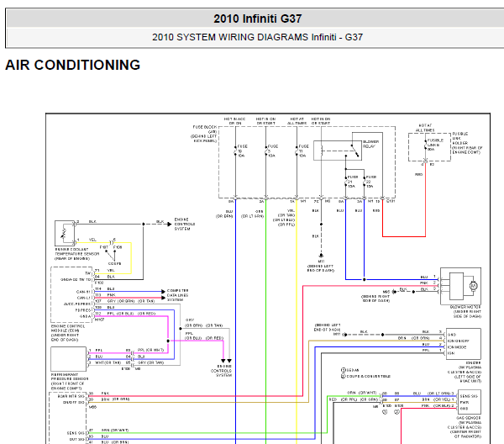
Task: Click the "REAR MTR SIG" terminal label
Action: (x=71, y=396)
